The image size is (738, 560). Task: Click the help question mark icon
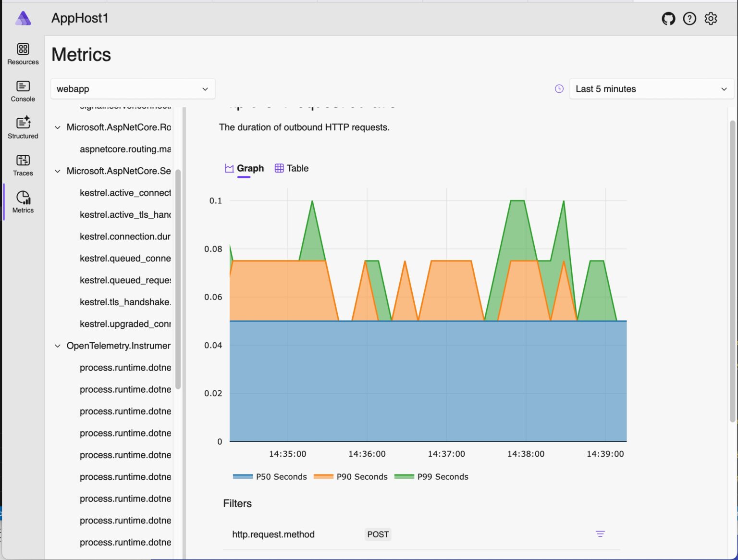pyautogui.click(x=689, y=18)
